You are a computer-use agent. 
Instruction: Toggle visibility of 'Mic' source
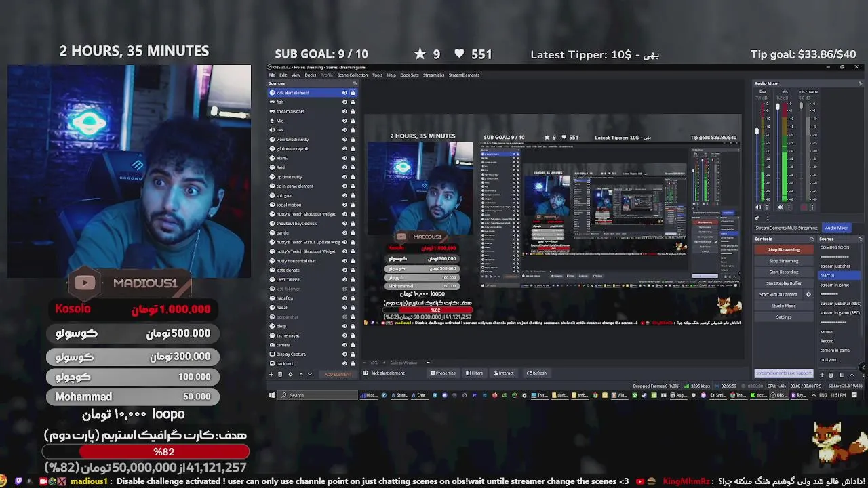[x=344, y=121]
